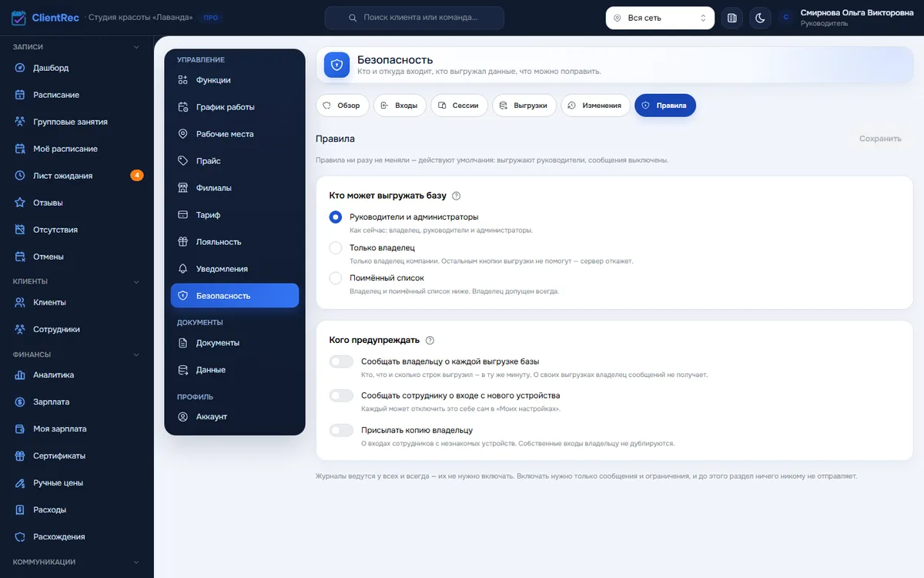Switch to the Входы tab

(x=400, y=106)
